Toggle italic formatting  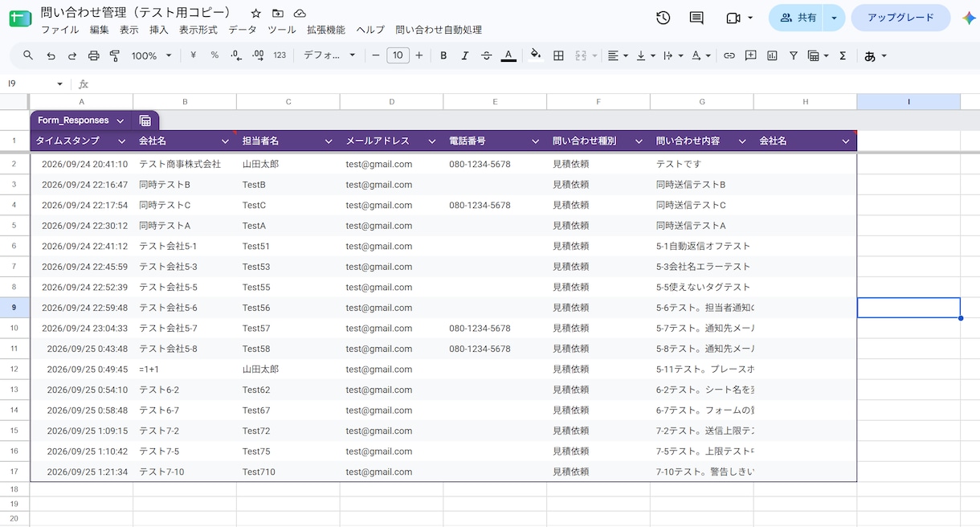click(x=464, y=55)
